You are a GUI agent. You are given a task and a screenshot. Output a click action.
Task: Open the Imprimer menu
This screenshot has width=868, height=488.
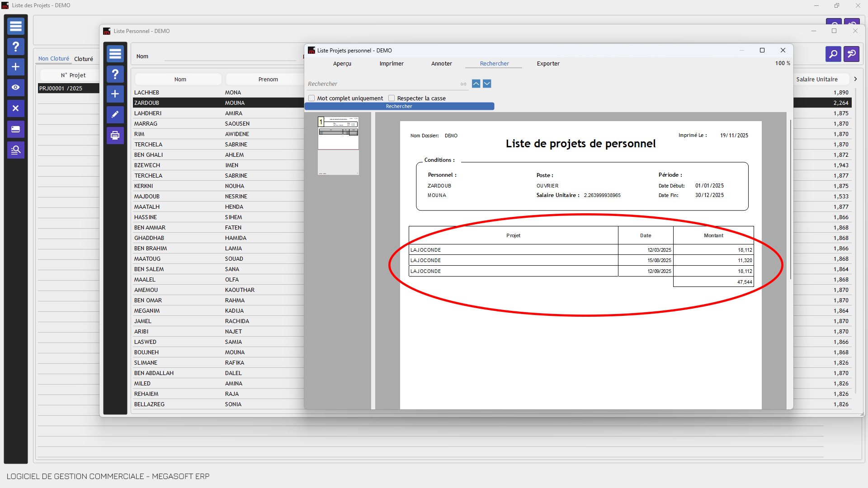[392, 64]
